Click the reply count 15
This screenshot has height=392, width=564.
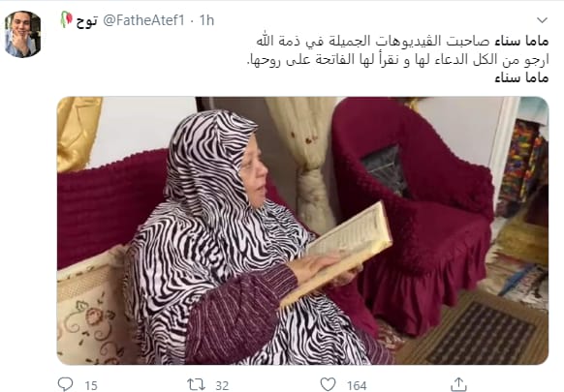pos(91,385)
